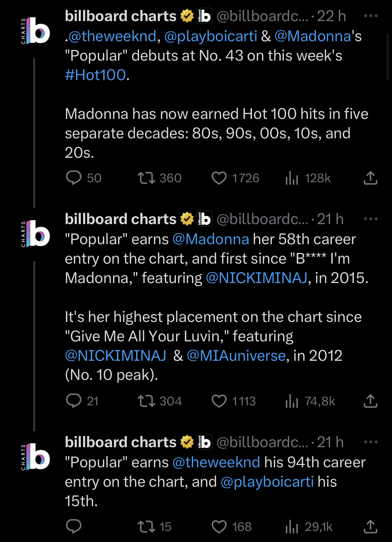
Task: Retweet the tweet with 15 retweets
Action: [146, 527]
